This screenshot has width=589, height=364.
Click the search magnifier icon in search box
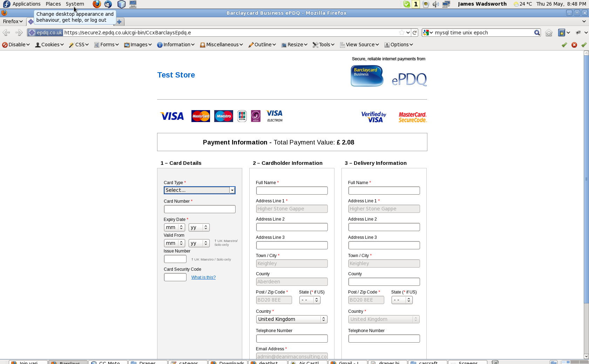[537, 33]
